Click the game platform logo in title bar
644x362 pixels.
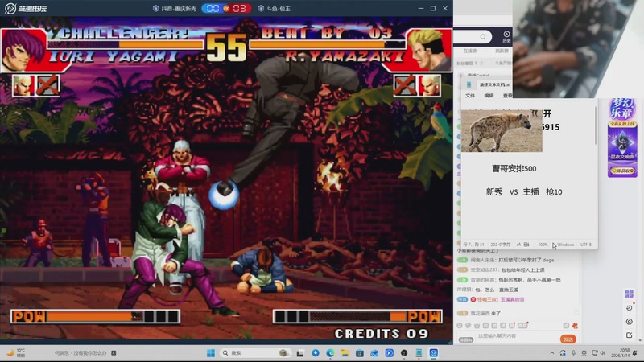click(x=26, y=8)
